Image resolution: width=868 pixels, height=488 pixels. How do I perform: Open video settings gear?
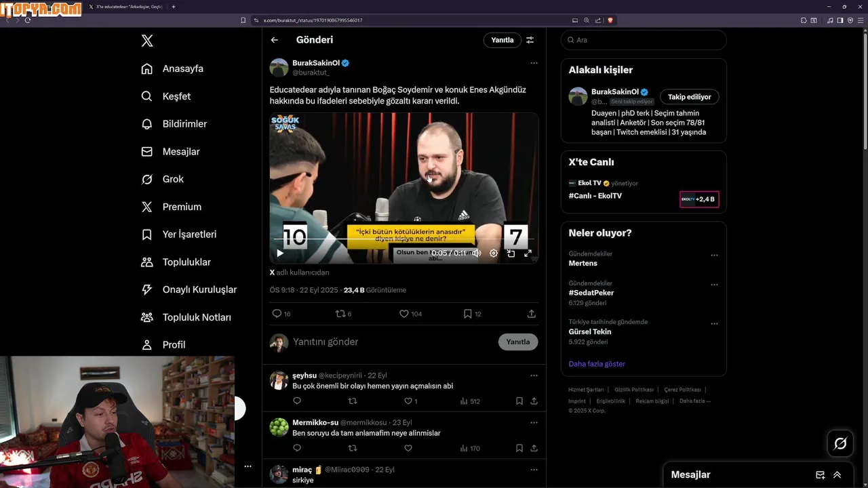tap(494, 253)
